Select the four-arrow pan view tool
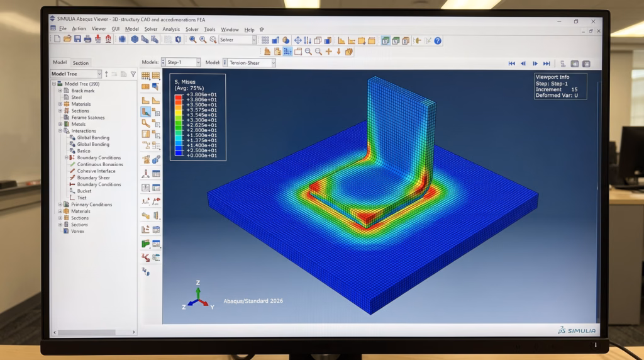This screenshot has width=644, height=360. coord(297,40)
